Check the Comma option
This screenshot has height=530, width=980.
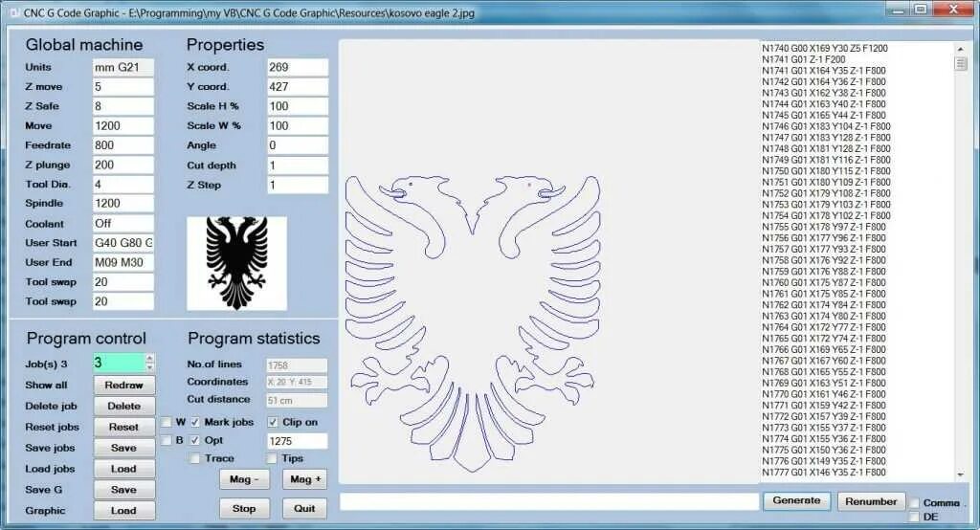(x=914, y=503)
